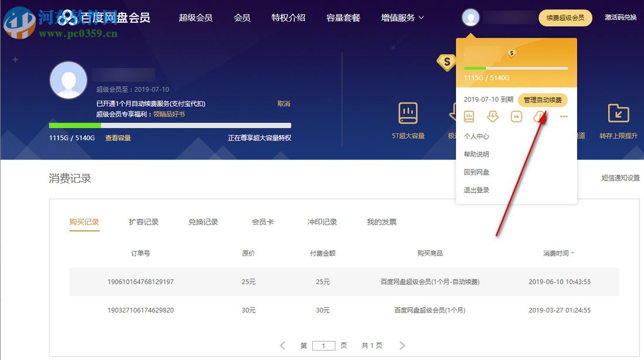The height and width of the screenshot is (360, 644).
Task: Open the speed-up playback icon in user panel
Action: (516, 116)
